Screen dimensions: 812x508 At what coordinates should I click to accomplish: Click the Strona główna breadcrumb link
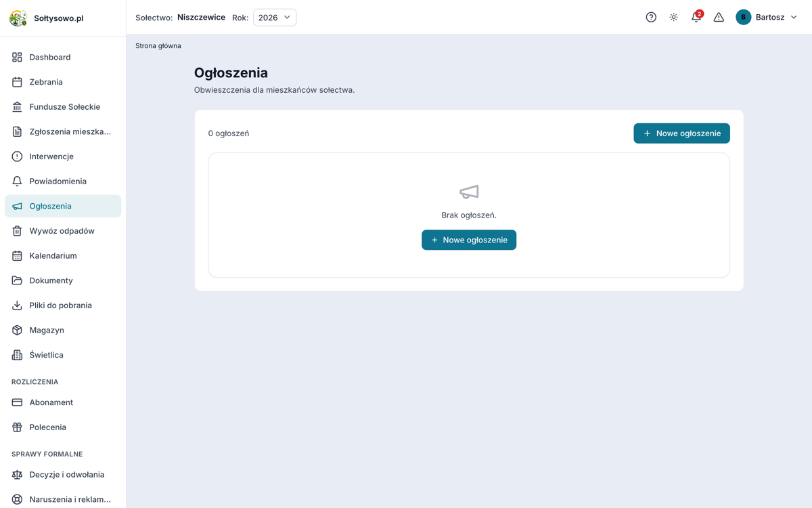[x=158, y=46]
